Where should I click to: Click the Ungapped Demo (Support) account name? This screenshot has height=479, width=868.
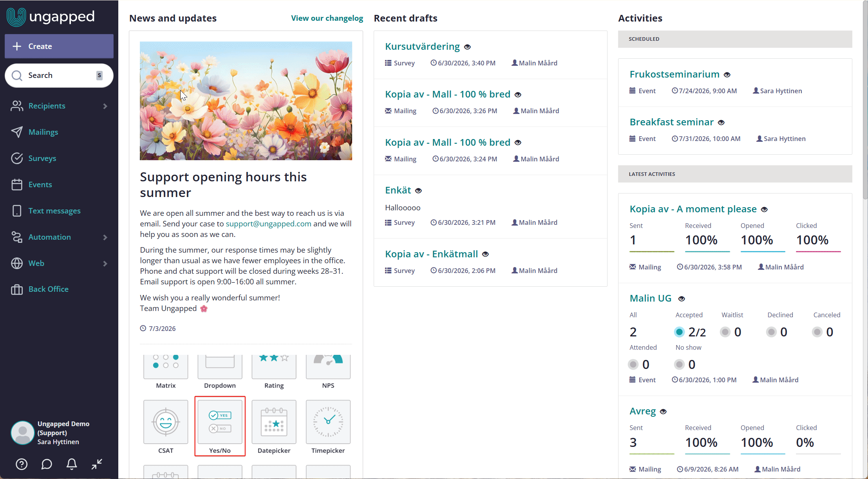pyautogui.click(x=63, y=428)
